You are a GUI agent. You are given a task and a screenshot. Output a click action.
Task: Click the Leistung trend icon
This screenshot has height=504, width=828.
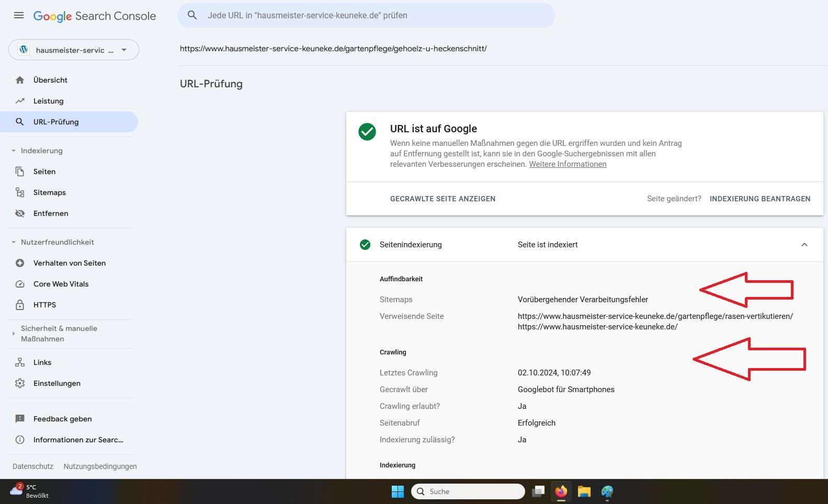tap(20, 101)
